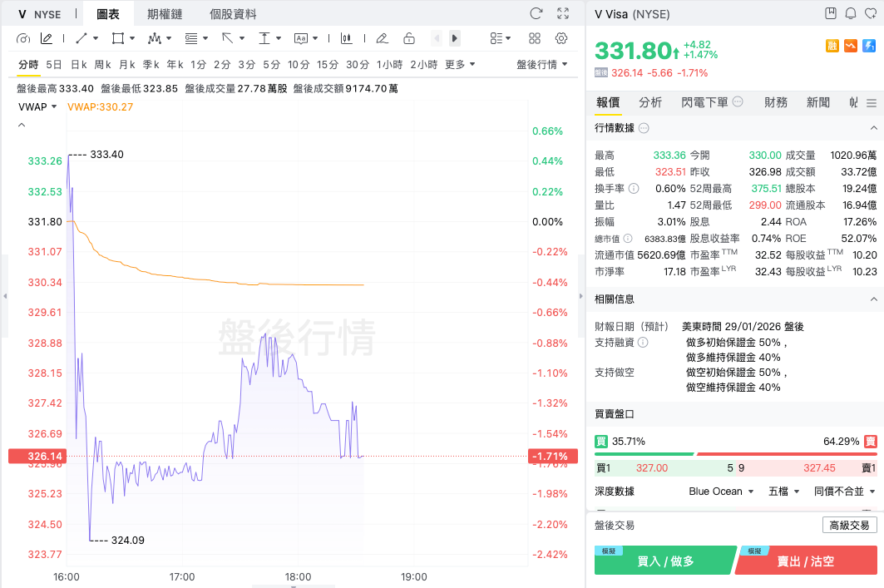This screenshot has height=588, width=884.
Task: Click the buy/sell ratio bar
Action: click(x=735, y=454)
